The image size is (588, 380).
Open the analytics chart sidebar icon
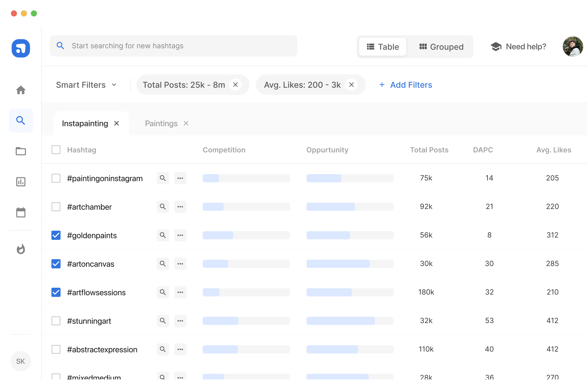(x=21, y=182)
